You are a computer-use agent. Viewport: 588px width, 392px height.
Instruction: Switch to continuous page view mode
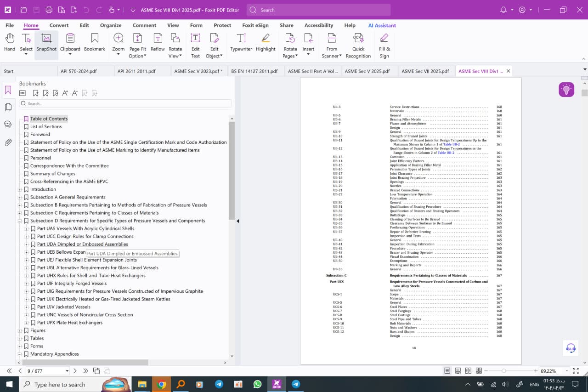[458, 371]
